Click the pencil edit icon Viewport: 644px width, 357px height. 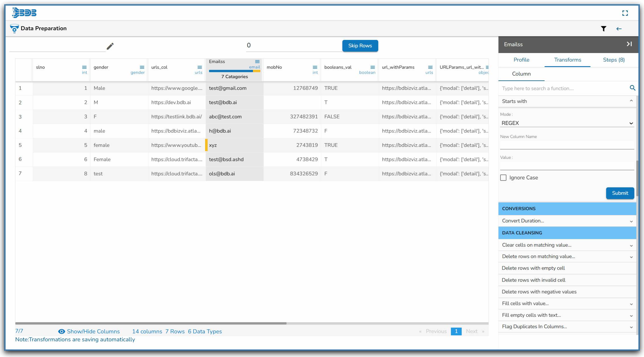point(110,46)
